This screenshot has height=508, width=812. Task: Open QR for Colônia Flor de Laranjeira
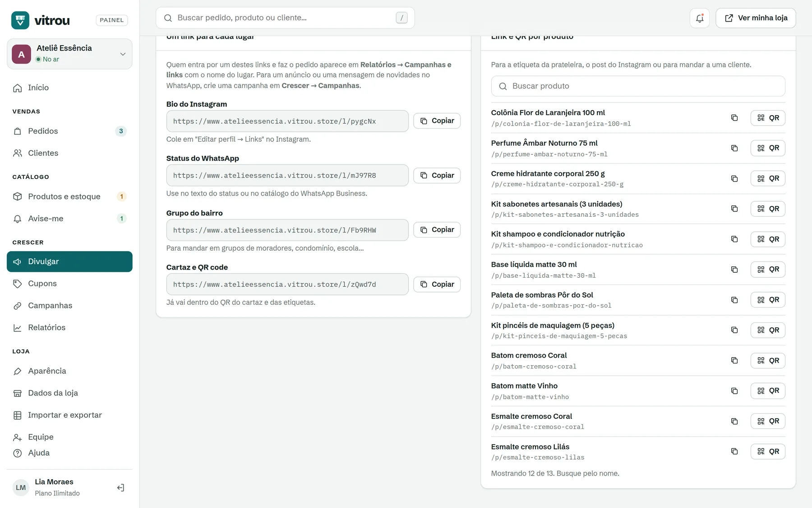coord(768,118)
